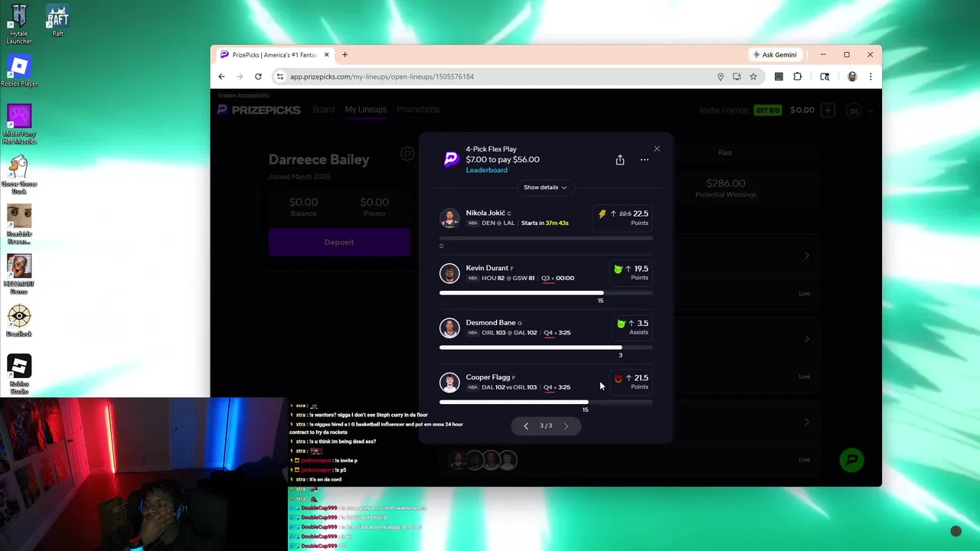
Task: Go to previous lineup with left arrow
Action: tap(526, 426)
